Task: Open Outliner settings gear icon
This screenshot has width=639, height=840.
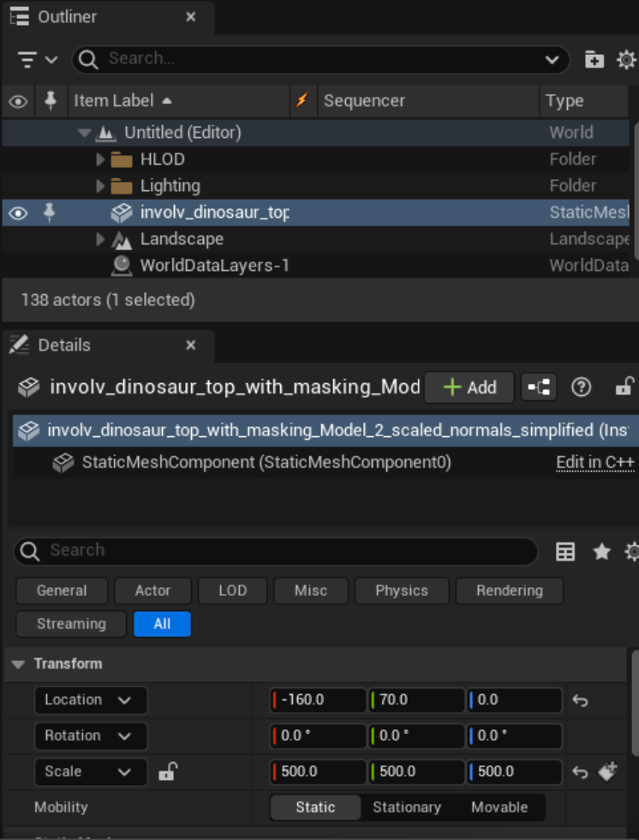Action: tap(627, 59)
